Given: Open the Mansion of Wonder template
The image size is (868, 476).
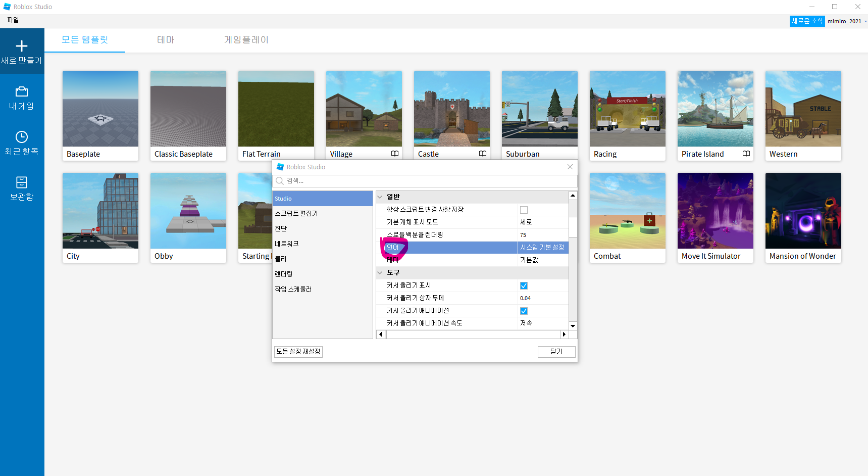Looking at the screenshot, I should click(803, 218).
